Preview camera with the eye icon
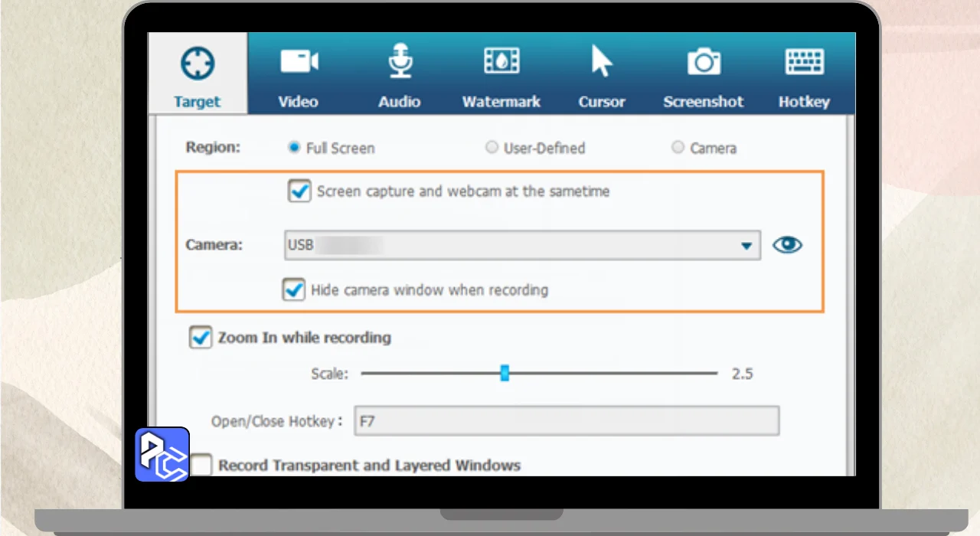 (787, 245)
